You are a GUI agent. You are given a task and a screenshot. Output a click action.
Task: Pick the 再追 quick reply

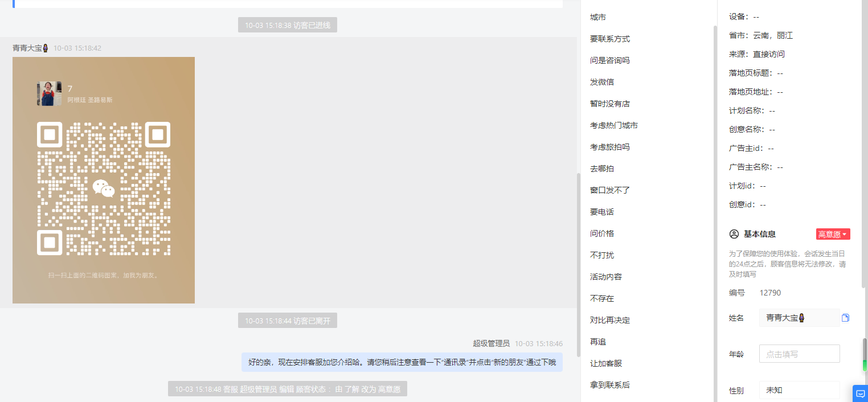598,342
